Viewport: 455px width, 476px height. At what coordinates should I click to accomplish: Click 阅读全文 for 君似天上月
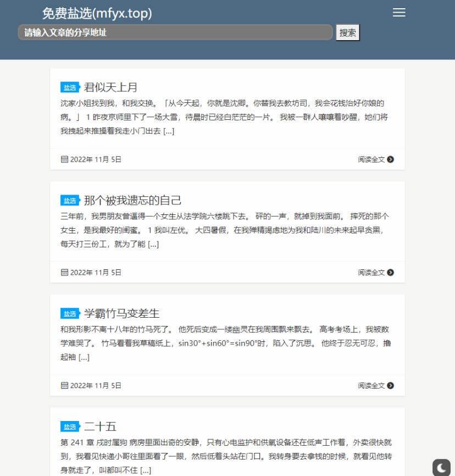pos(371,159)
